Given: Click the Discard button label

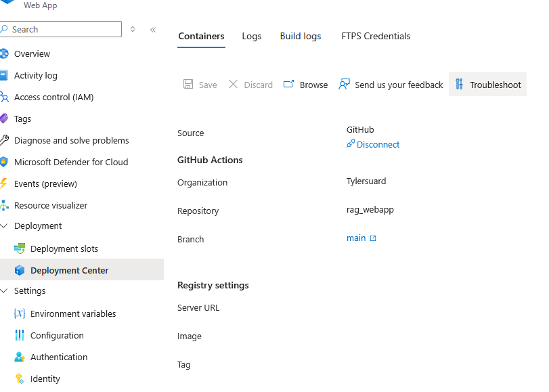Looking at the screenshot, I should [x=259, y=85].
